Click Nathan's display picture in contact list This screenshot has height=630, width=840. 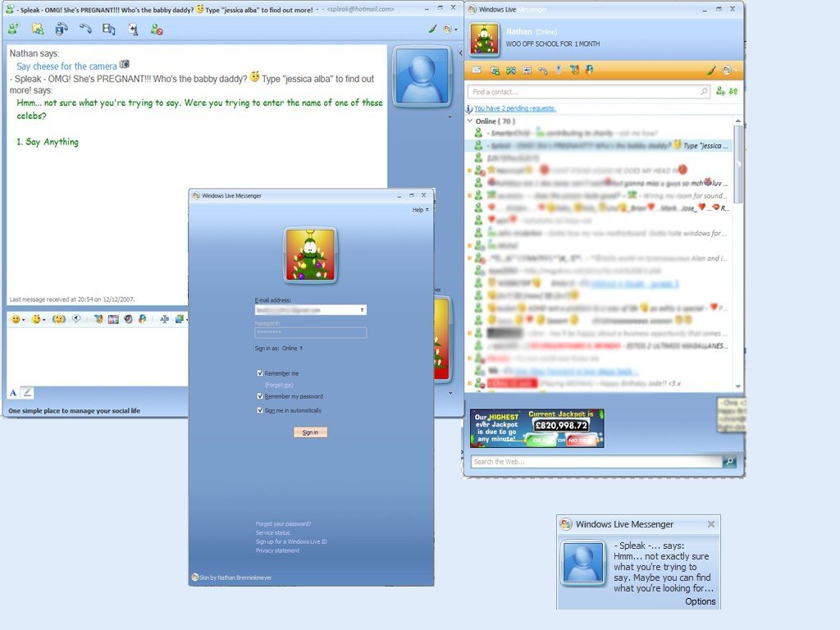coord(484,39)
